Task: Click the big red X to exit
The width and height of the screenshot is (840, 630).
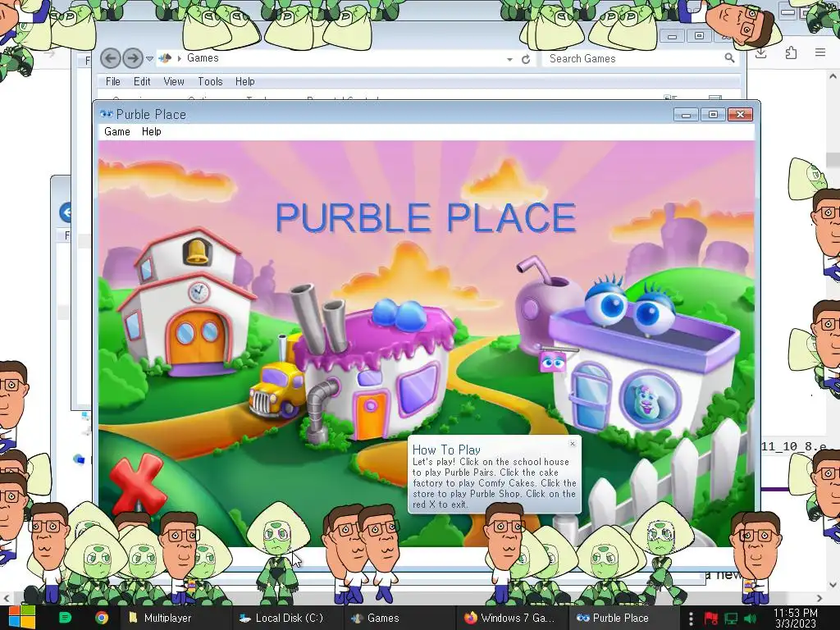Action: tap(138, 483)
